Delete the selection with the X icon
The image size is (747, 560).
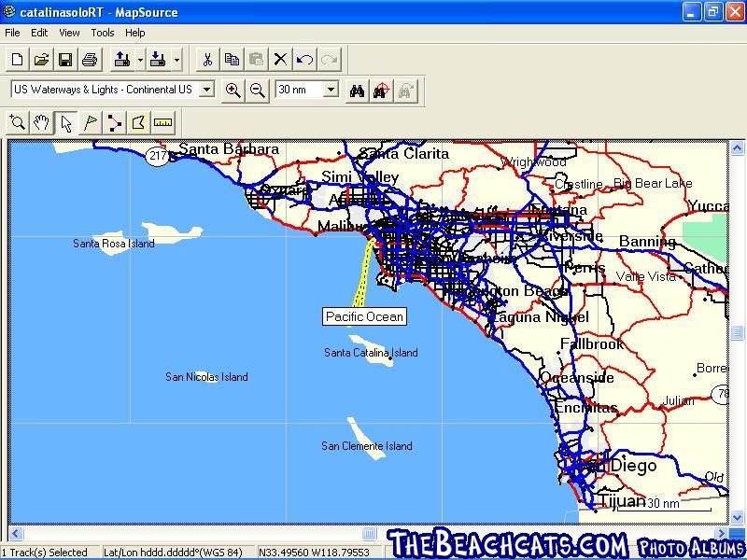[281, 60]
